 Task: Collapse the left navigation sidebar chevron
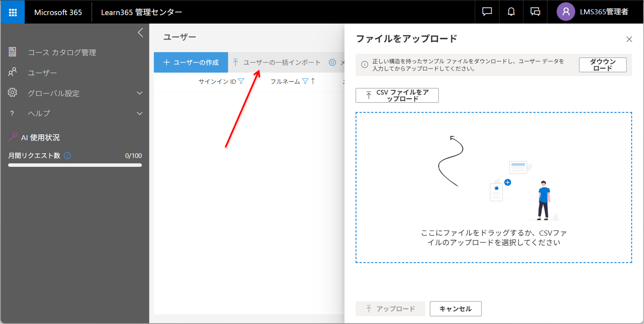click(141, 32)
